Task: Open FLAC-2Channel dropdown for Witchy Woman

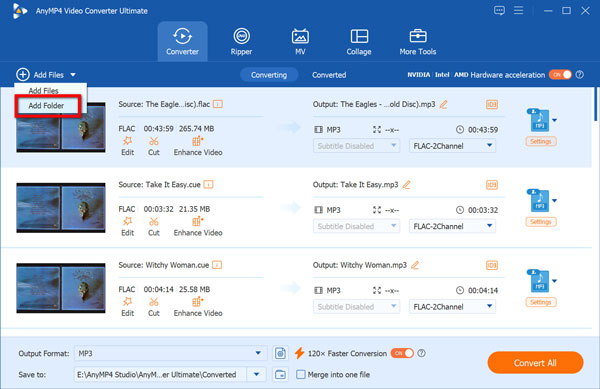Action: coord(452,306)
